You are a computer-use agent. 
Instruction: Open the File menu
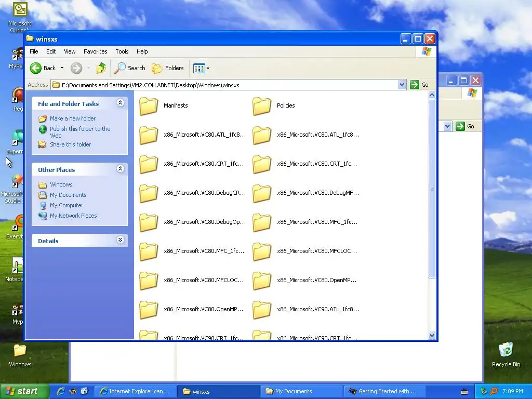pos(34,51)
